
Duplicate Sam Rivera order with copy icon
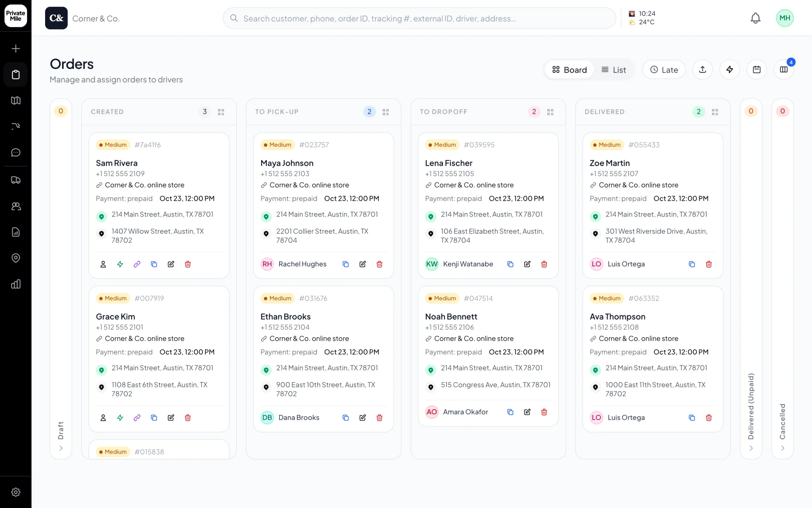coord(154,264)
